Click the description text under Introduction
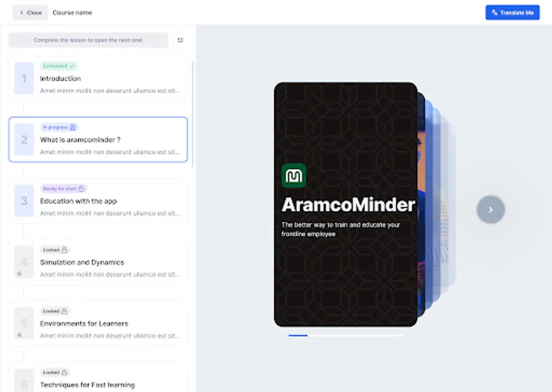This screenshot has height=392, width=552. 110,91
